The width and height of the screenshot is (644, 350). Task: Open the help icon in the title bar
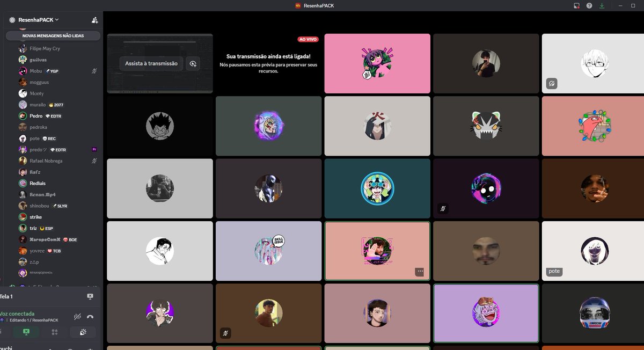pos(589,5)
